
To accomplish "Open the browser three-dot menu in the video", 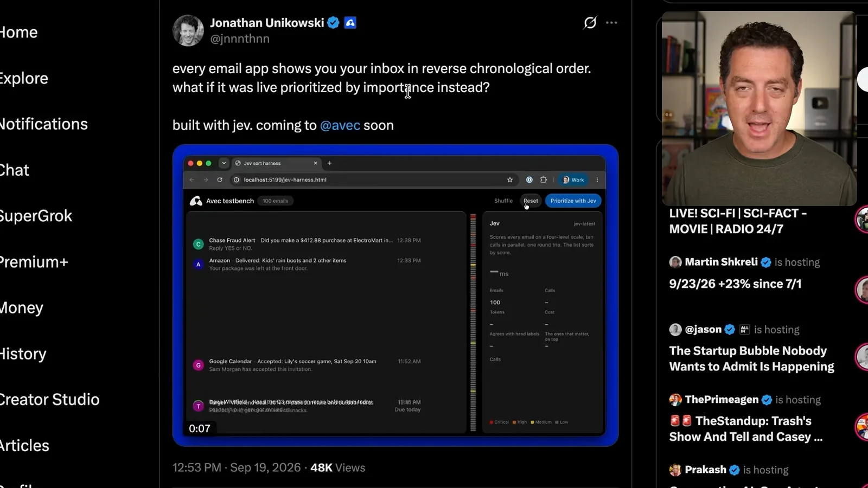I will coord(597,179).
